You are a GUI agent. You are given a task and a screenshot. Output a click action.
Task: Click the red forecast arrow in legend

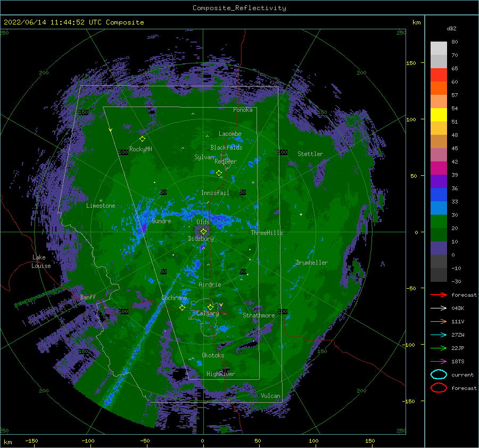pos(439,295)
